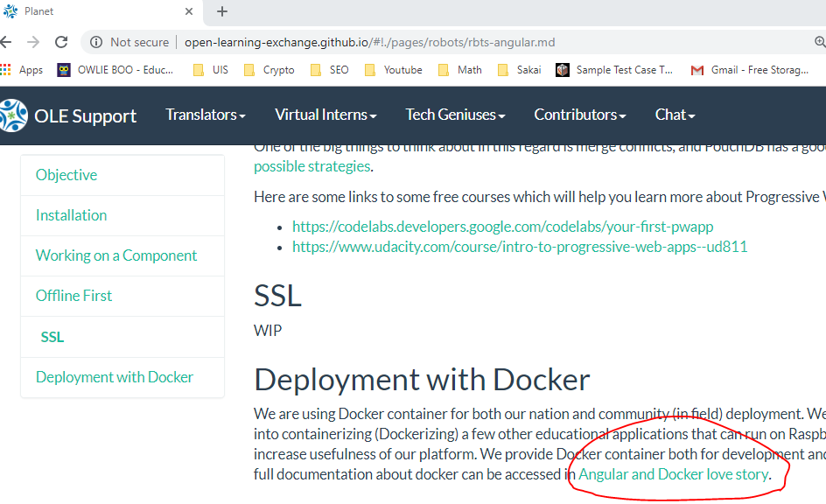826x504 pixels.
Task: Open the Apps grid bookmark icon
Action: click(5, 69)
